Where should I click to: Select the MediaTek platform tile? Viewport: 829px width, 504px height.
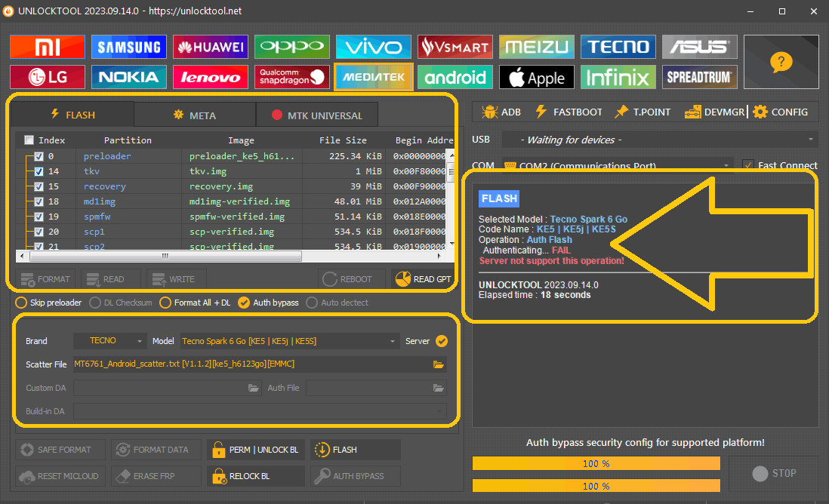coord(373,77)
